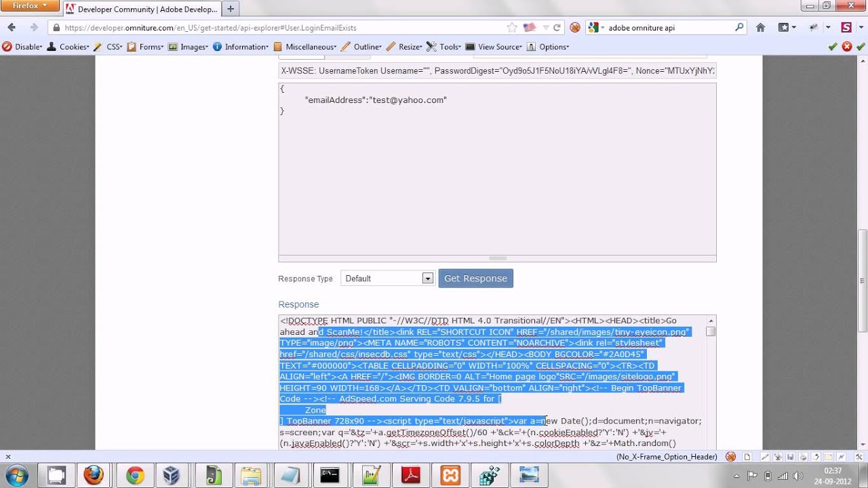Open Notepad from the taskbar

point(290,476)
